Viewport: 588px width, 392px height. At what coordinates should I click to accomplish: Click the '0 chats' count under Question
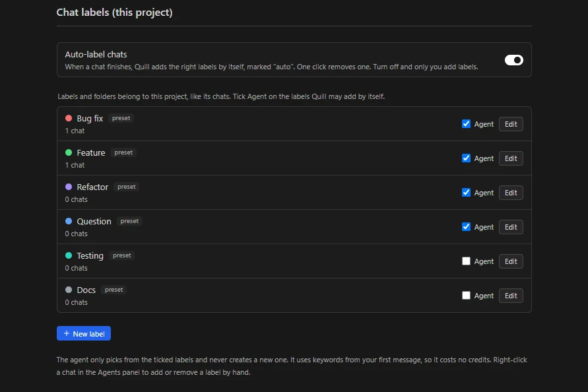pos(76,234)
